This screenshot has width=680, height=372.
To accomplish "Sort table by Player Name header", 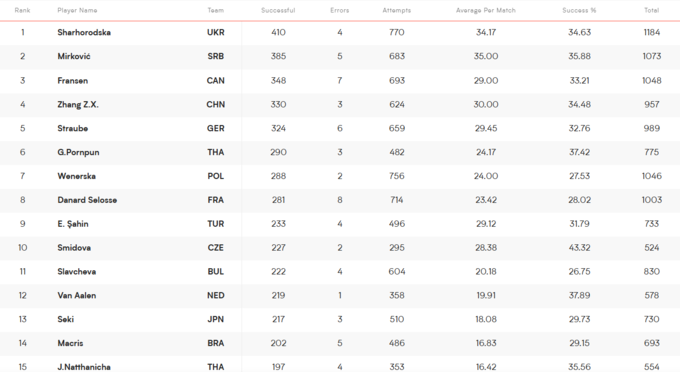I will [x=77, y=10].
